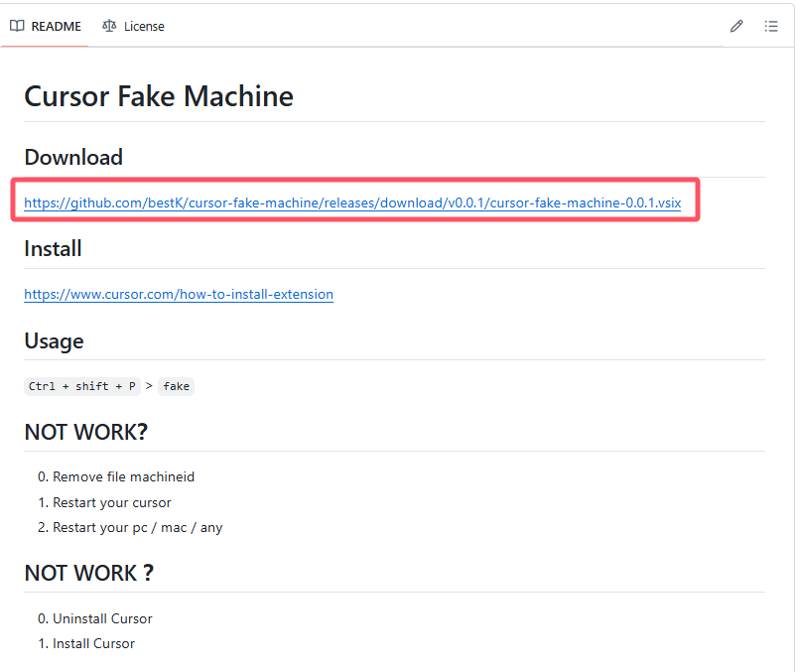Click the Restart your cursor list item

(x=112, y=502)
